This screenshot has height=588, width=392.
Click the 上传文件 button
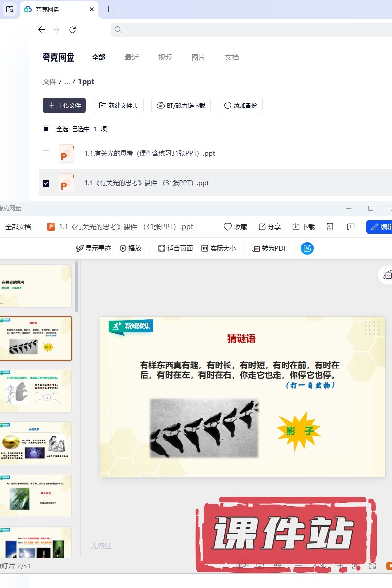64,105
